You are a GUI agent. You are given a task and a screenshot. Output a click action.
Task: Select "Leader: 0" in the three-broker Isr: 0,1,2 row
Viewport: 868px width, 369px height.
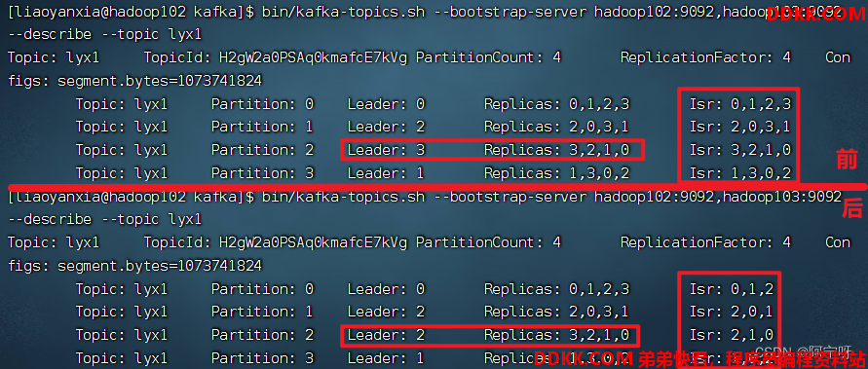(386, 288)
